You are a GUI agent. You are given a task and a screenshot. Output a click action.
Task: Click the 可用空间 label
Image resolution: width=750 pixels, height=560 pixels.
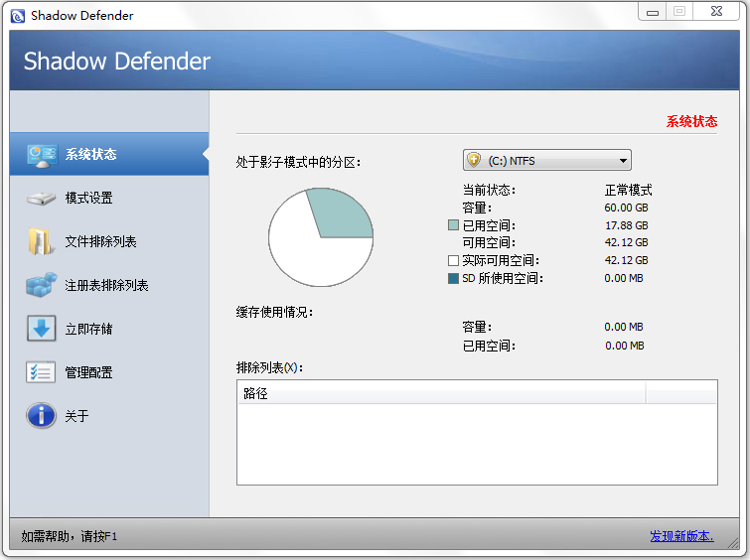pos(489,242)
